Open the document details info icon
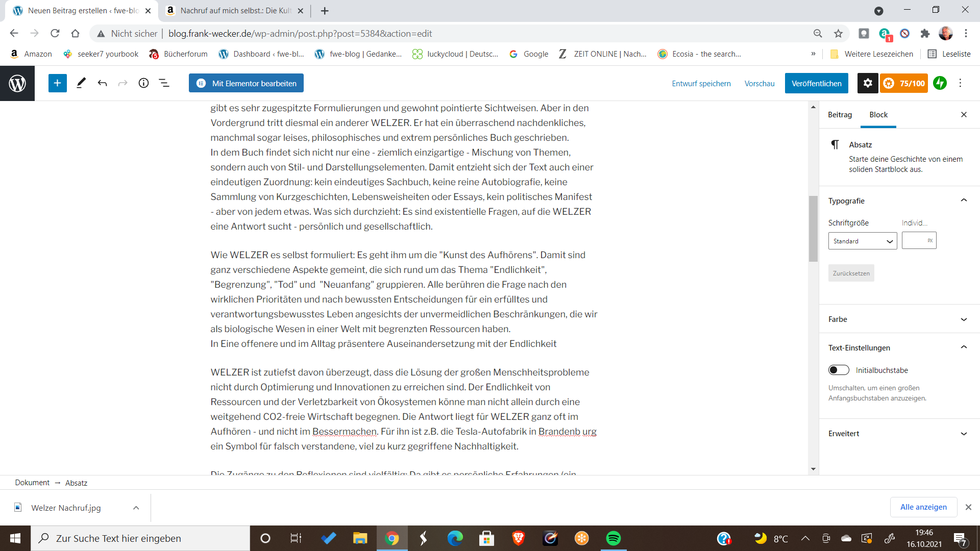Screen dimensions: 980x551 click(x=143, y=83)
